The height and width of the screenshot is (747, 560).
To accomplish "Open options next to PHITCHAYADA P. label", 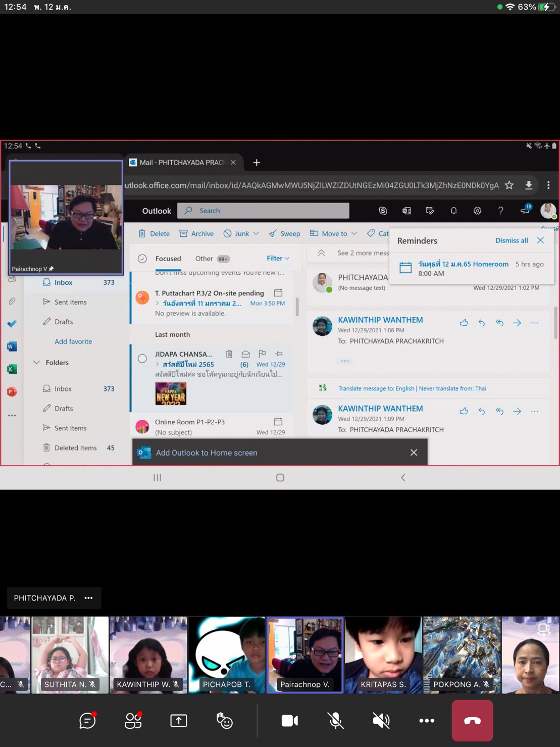I will [89, 598].
